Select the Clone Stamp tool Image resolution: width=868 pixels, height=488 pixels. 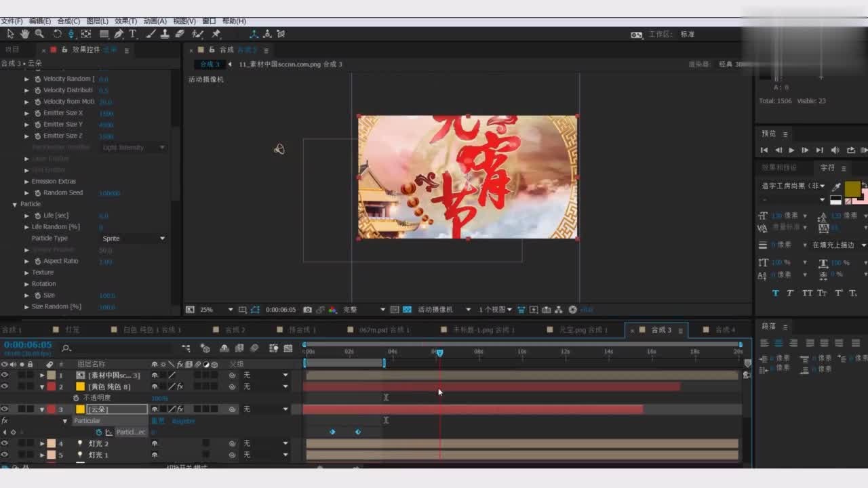[165, 34]
